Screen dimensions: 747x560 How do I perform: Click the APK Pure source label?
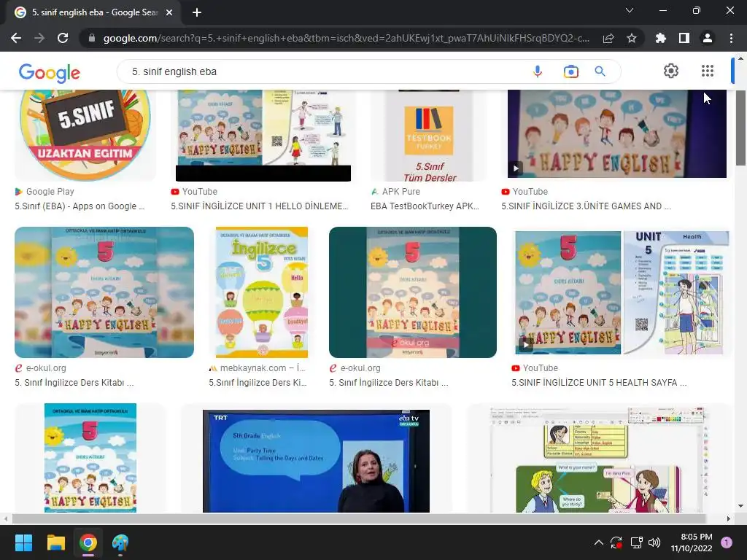pos(400,192)
